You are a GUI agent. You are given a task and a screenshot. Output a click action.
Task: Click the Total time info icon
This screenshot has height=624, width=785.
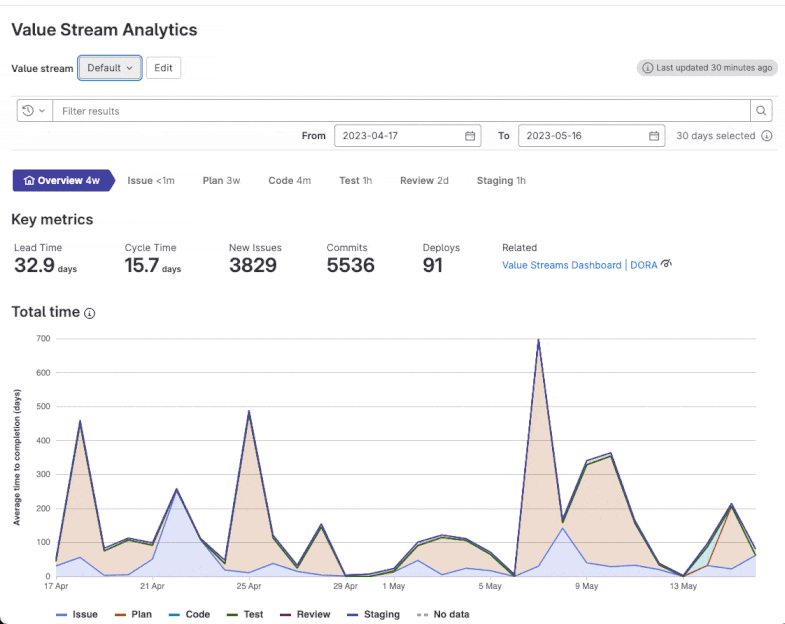90,313
